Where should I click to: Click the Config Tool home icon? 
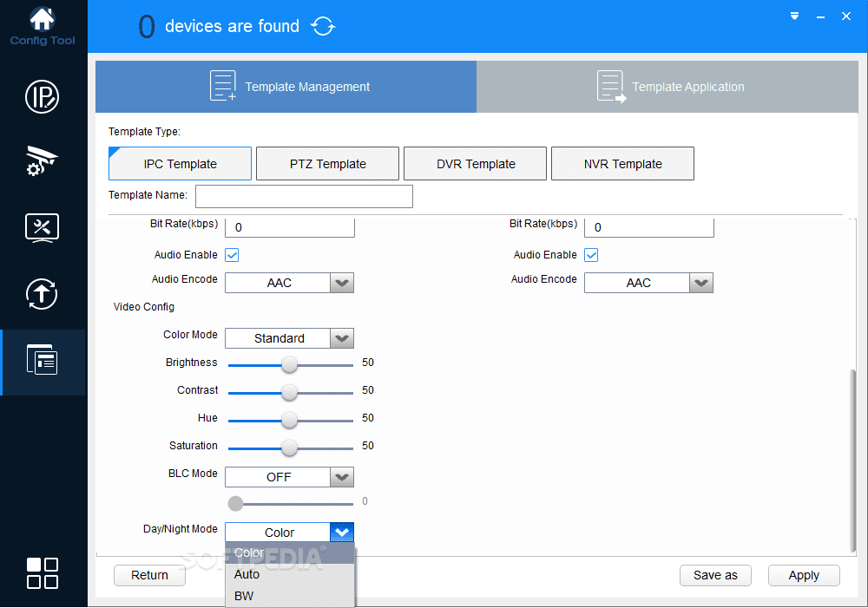(42, 19)
